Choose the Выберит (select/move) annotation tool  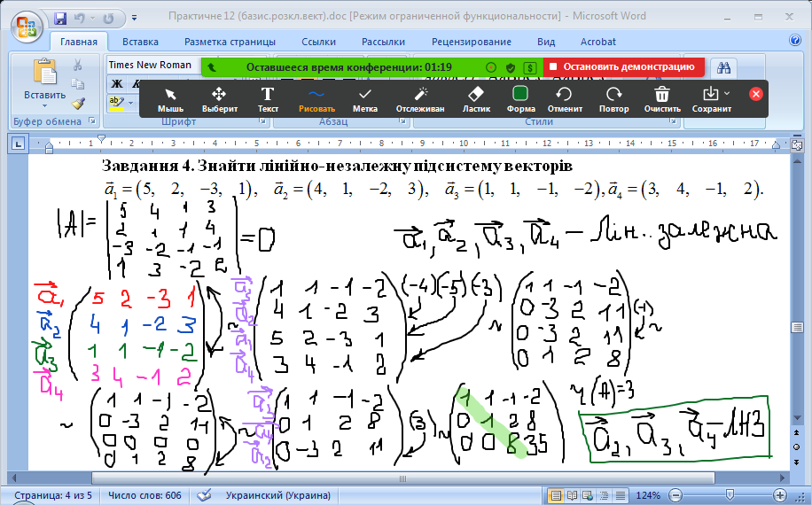(220, 99)
